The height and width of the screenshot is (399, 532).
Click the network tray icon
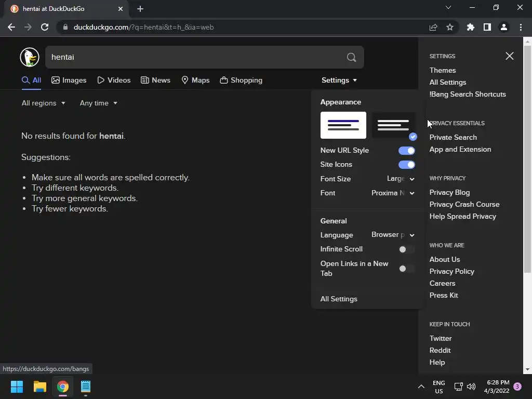458,387
